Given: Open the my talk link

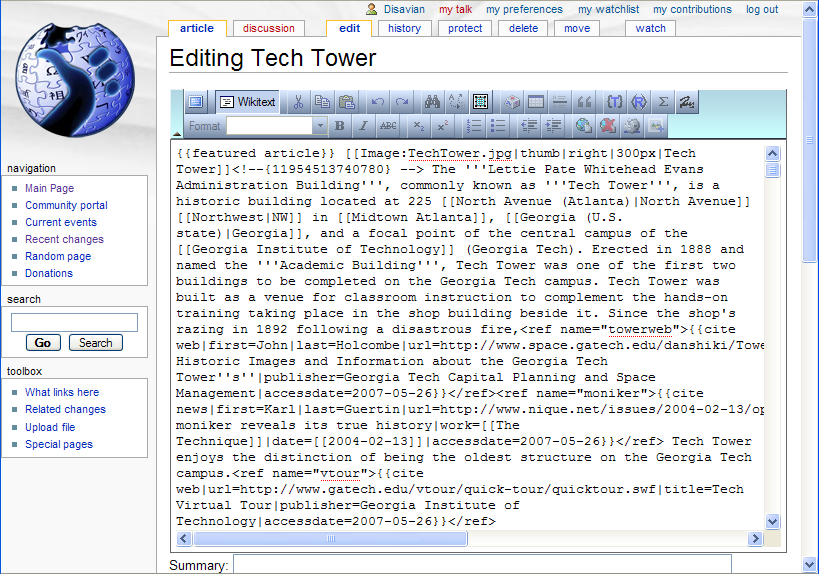Looking at the screenshot, I should pos(455,9).
